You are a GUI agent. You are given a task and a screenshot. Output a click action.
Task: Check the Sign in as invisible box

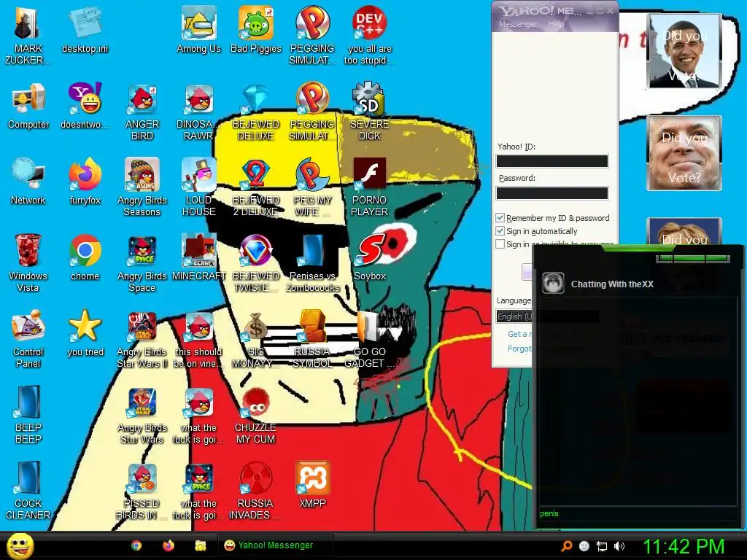pyautogui.click(x=500, y=244)
